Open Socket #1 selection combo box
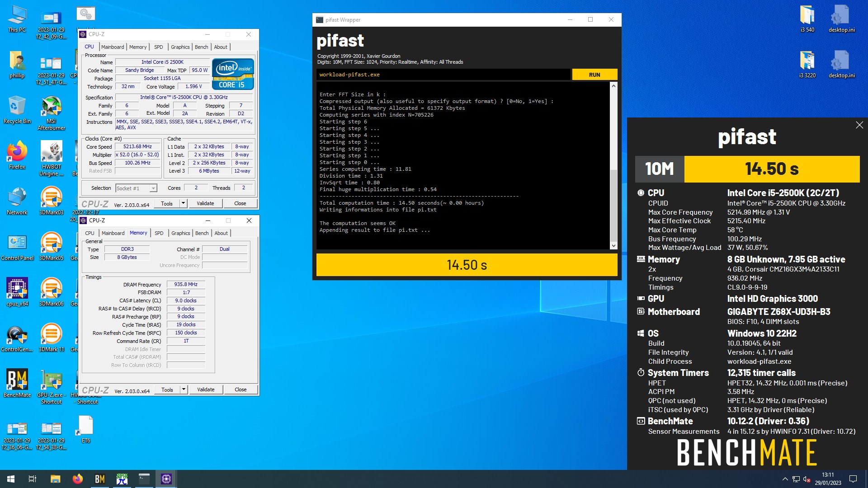This screenshot has height=488, width=868. 136,188
